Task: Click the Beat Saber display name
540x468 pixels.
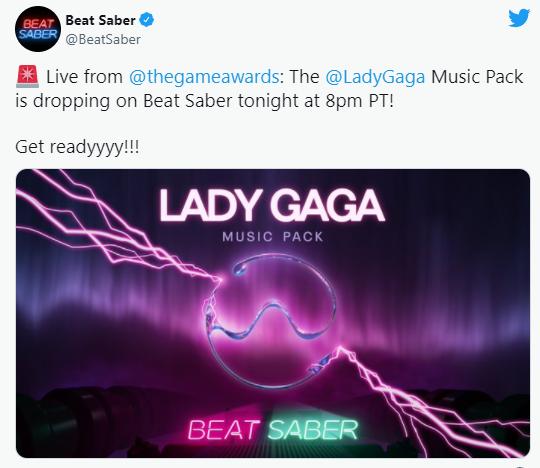Action: point(100,20)
